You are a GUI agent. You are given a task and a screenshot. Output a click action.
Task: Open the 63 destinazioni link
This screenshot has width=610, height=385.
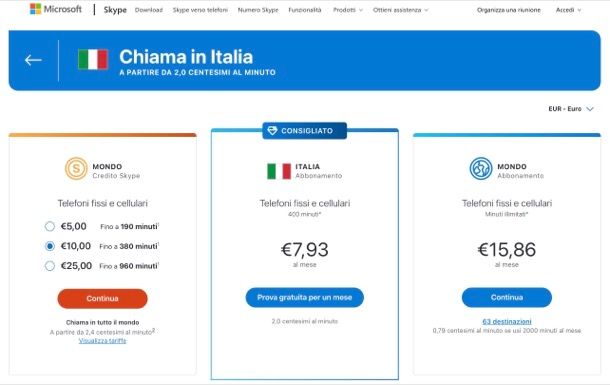pyautogui.click(x=507, y=322)
